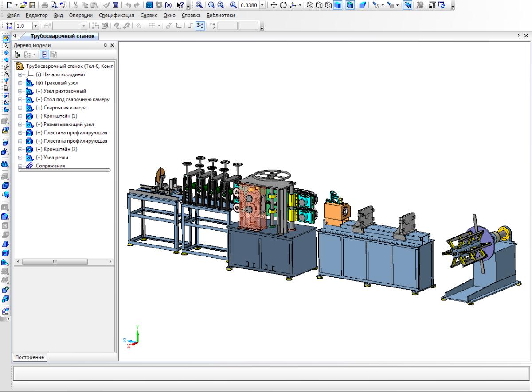The image size is (532, 392).
Task: Open an existing file via folder icon
Action: coord(23,5)
